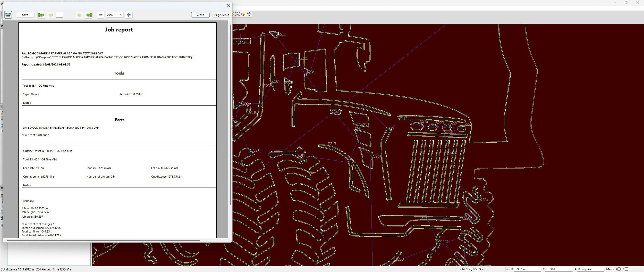
Task: Print the job report with printer icon
Action: (8, 15)
